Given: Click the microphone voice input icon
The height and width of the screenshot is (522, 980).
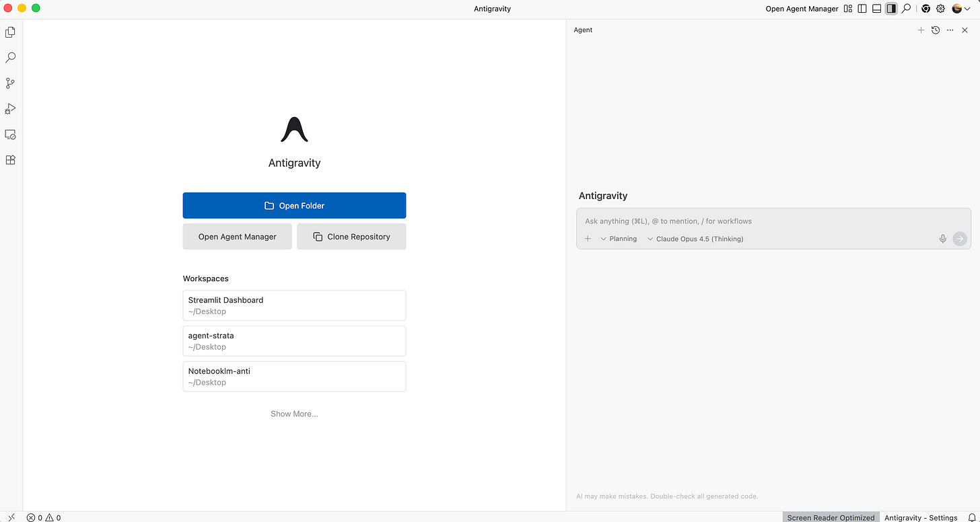Looking at the screenshot, I should (x=943, y=239).
